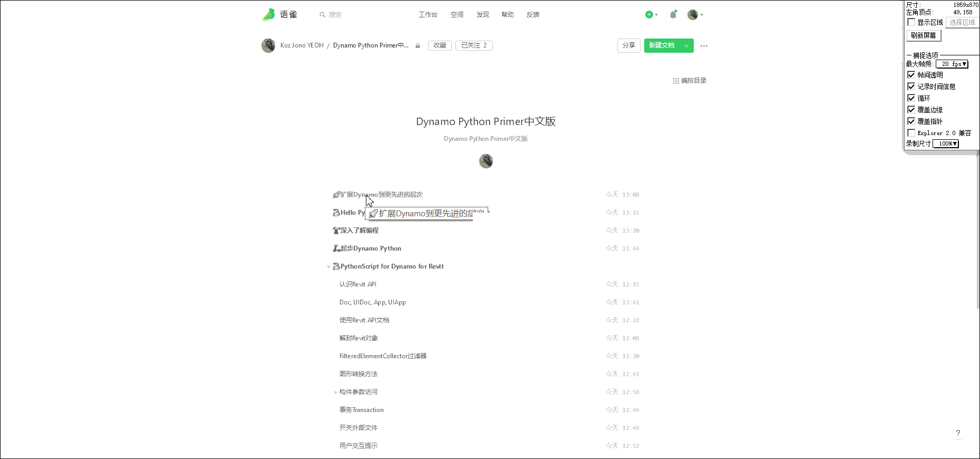Open the caret next to the green plus icon

pyautogui.click(x=656, y=15)
